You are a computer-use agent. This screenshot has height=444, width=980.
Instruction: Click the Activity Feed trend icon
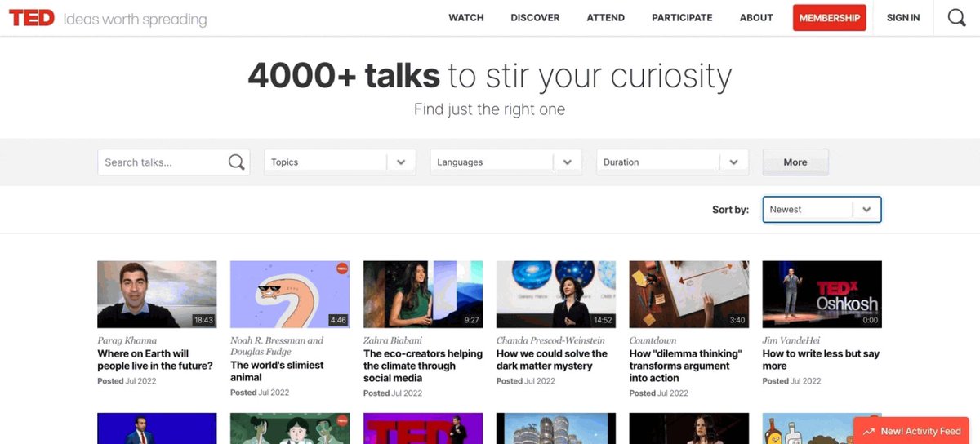pos(869,431)
